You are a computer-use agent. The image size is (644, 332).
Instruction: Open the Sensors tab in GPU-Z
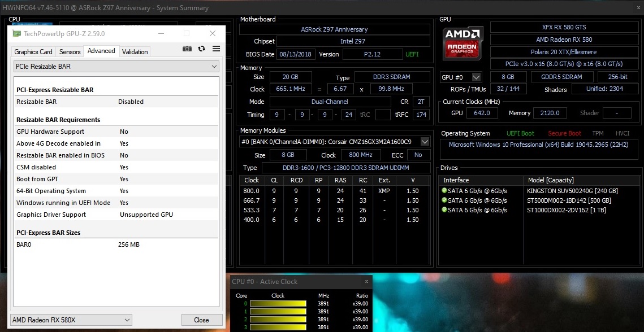[70, 52]
